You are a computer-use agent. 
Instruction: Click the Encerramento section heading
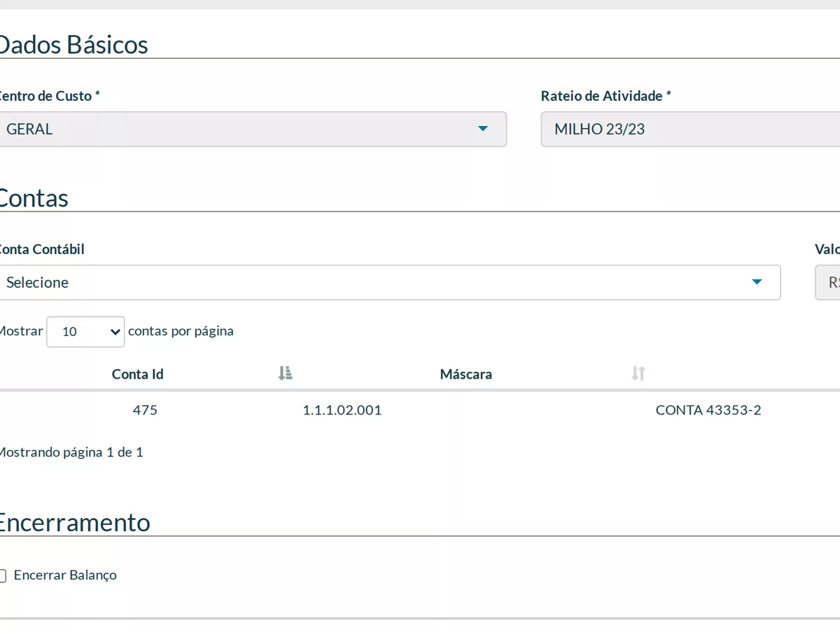[73, 523]
